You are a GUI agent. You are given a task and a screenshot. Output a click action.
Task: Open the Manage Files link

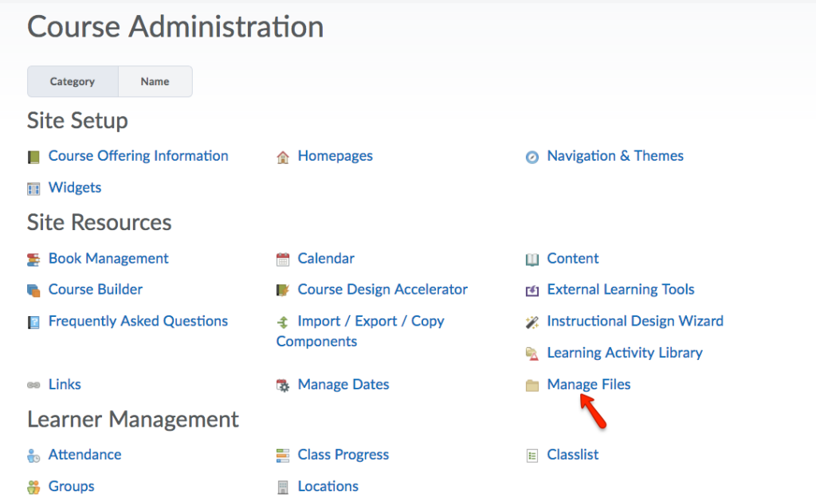pos(588,385)
